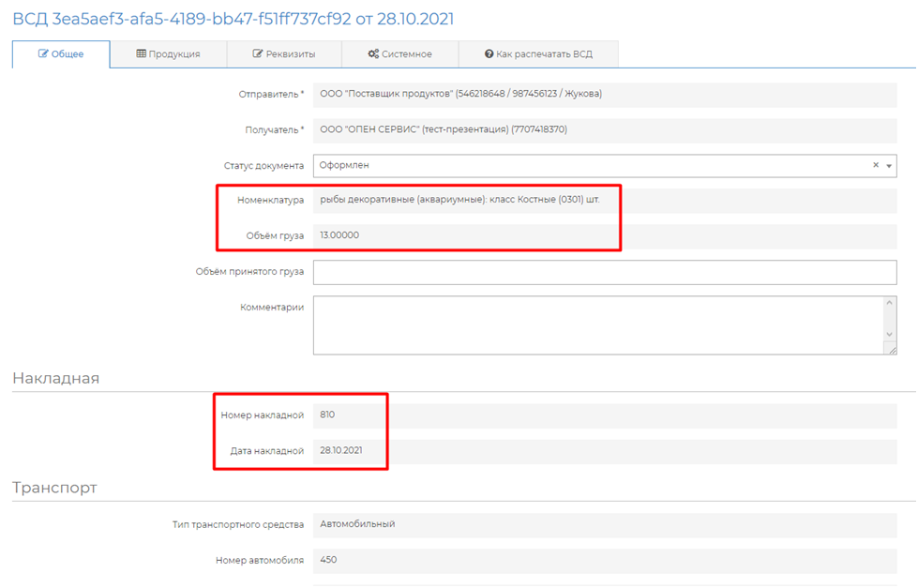The height and width of the screenshot is (588, 918).
Task: Select the Получатель field
Action: (605, 129)
